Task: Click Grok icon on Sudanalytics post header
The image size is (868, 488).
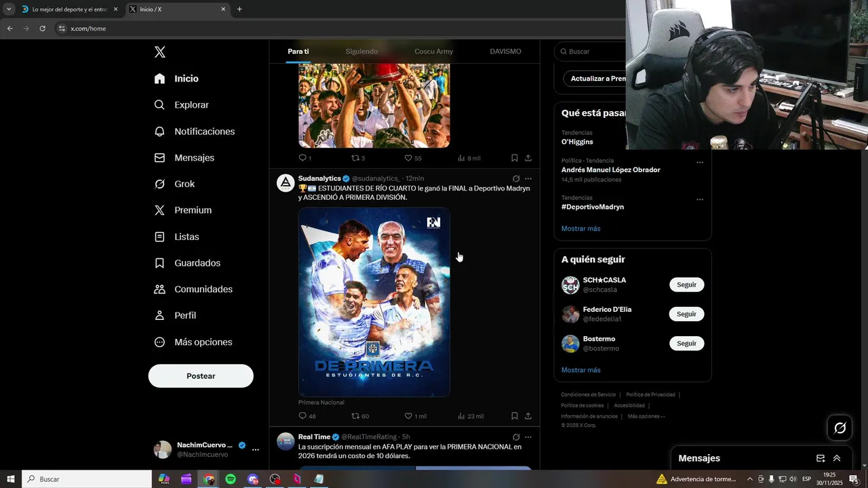Action: point(516,179)
